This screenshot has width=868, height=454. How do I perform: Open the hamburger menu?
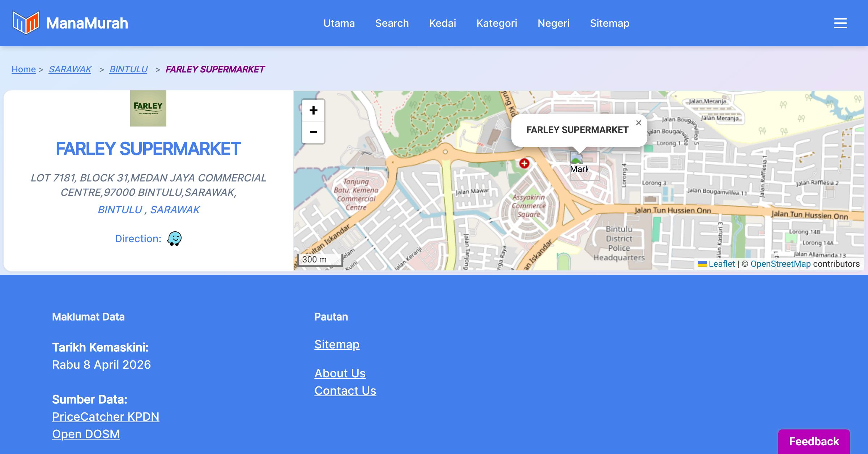click(x=840, y=23)
